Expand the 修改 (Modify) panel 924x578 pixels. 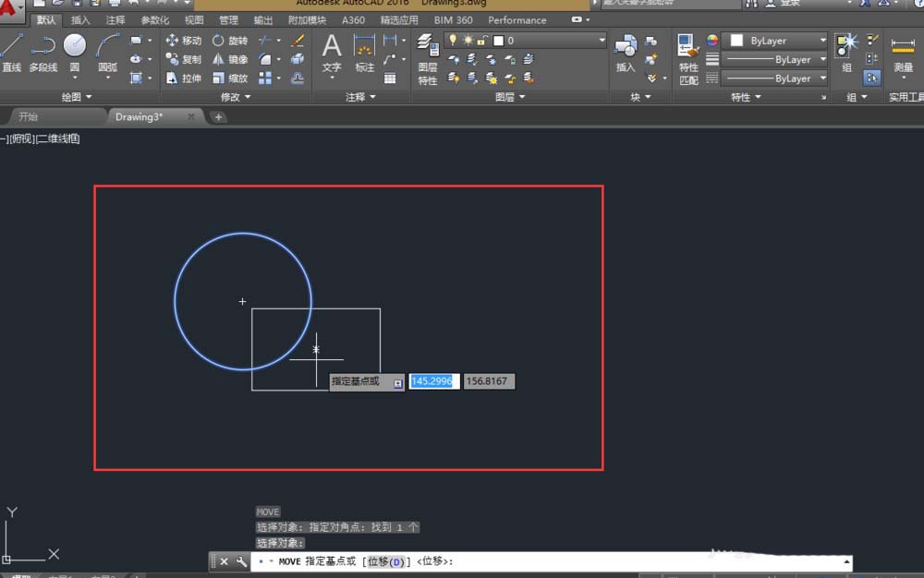(236, 97)
